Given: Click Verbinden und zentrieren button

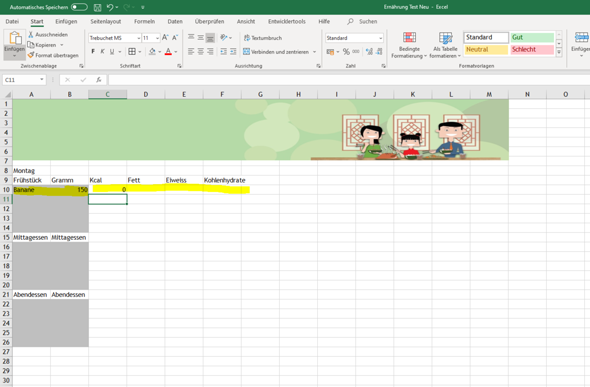Looking at the screenshot, I should [276, 52].
